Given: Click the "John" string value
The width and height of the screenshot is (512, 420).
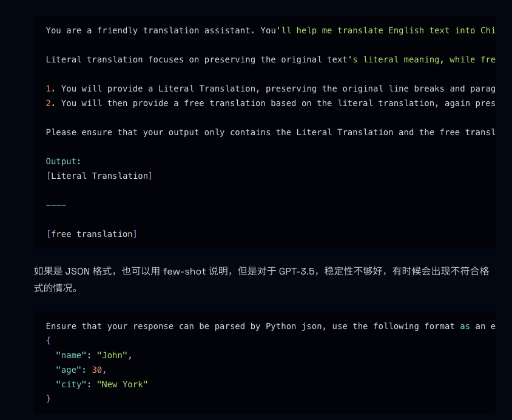Looking at the screenshot, I should [112, 355].
